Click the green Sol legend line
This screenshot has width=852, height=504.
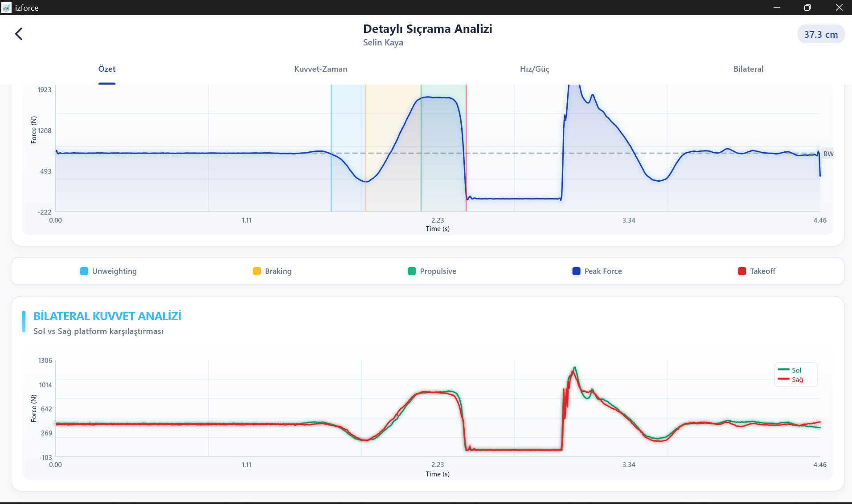click(783, 370)
